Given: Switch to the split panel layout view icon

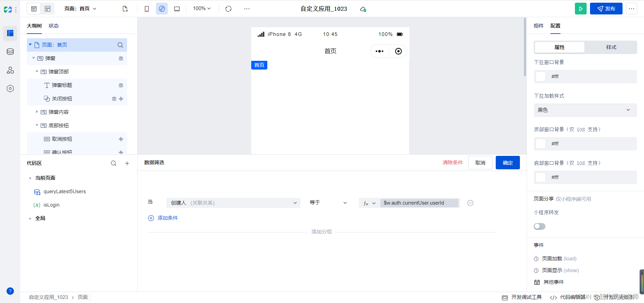Looking at the screenshot, I should [x=48, y=9].
